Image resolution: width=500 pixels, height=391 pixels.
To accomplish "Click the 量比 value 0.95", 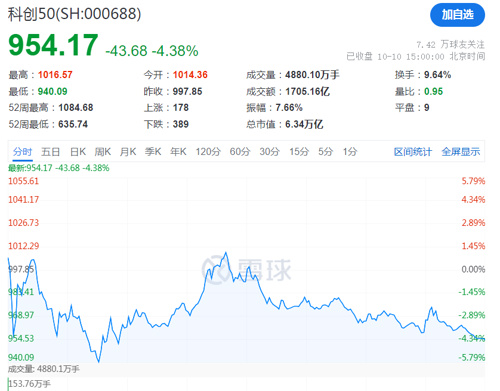I will click(x=433, y=91).
